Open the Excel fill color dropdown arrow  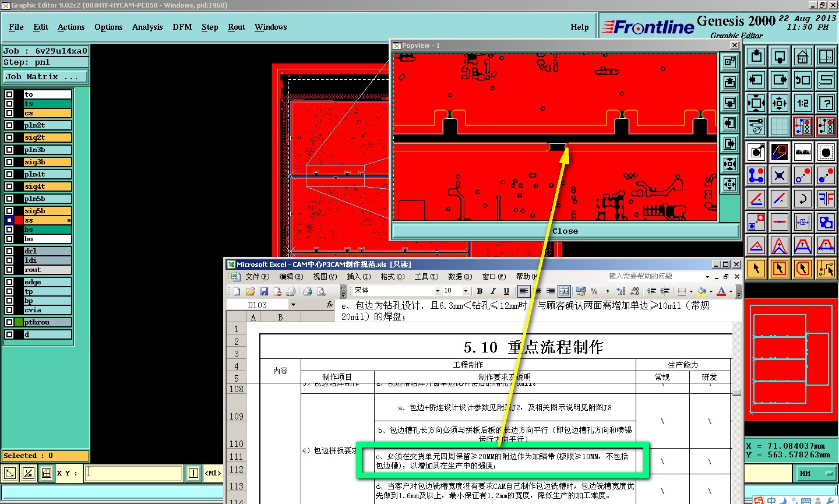click(711, 291)
